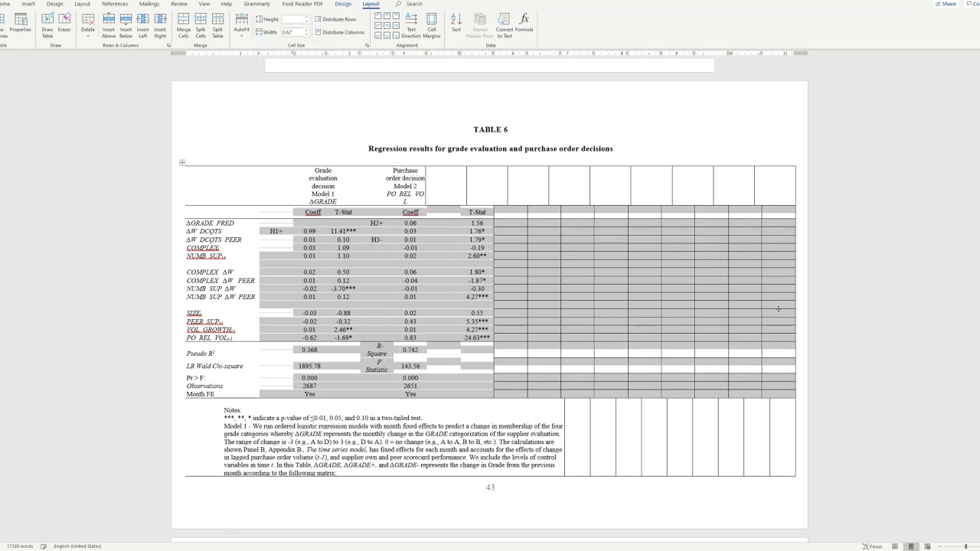980x551 pixels.
Task: Switch to Read Mode view in the status bar
Action: pos(894,546)
